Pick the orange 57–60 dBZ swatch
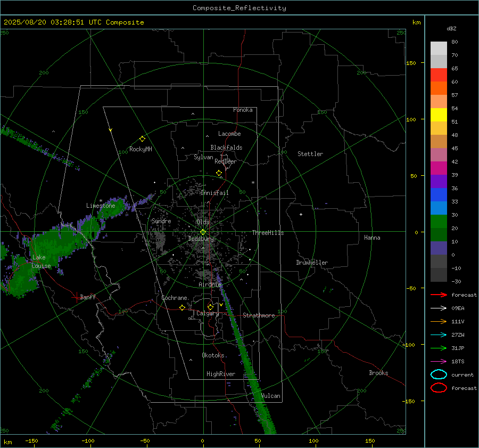The width and height of the screenshot is (479, 448). pos(439,88)
